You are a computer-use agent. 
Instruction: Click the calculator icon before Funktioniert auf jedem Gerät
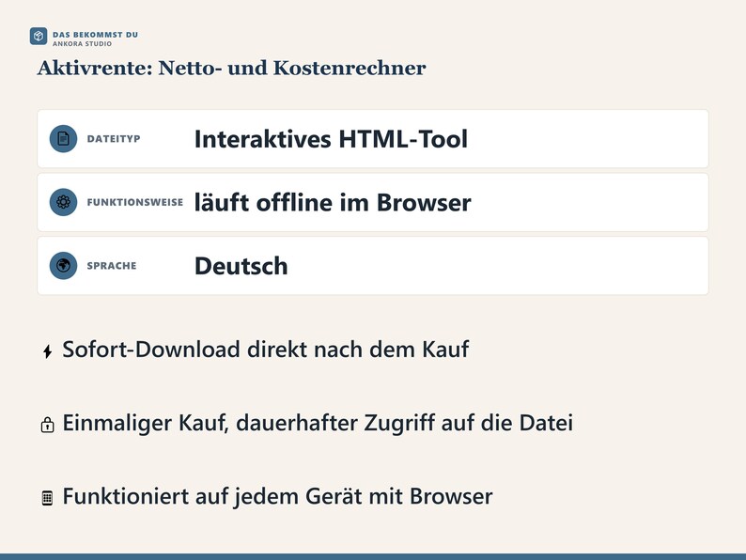(x=47, y=498)
